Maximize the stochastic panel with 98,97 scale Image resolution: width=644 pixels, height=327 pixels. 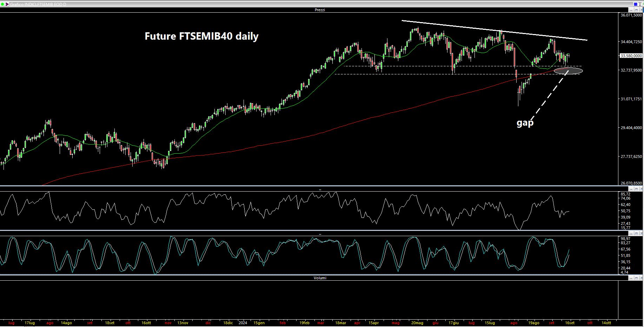[x=636, y=234]
